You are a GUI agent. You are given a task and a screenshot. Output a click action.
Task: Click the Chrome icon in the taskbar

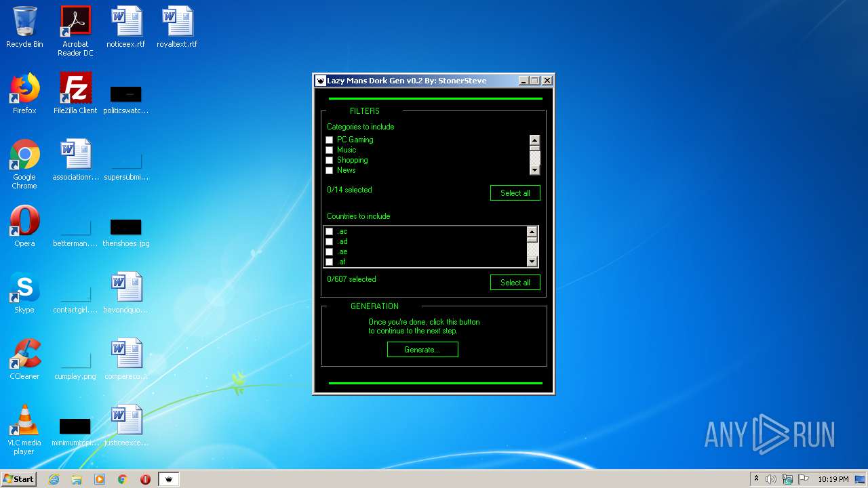123,479
